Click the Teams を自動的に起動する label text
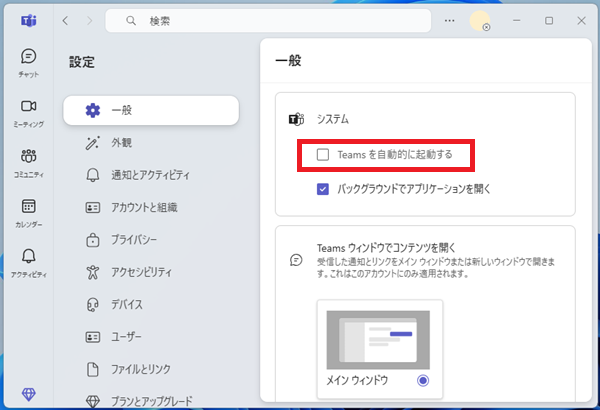This screenshot has width=600, height=410. pos(395,155)
